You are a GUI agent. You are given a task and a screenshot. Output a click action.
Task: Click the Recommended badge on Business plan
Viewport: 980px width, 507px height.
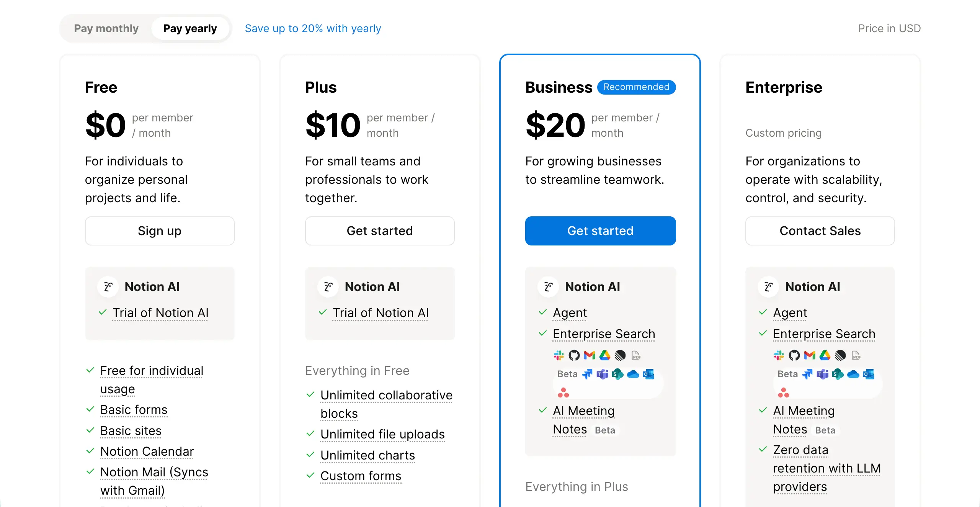tap(636, 87)
